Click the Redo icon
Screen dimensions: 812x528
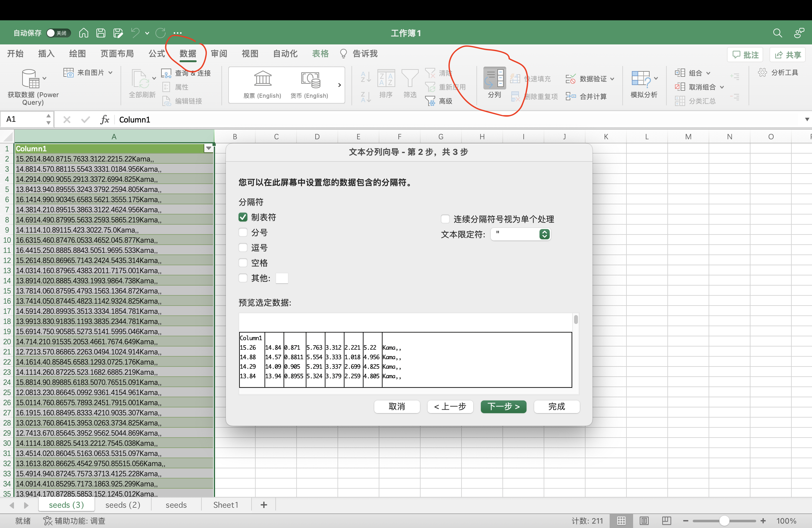(160, 33)
